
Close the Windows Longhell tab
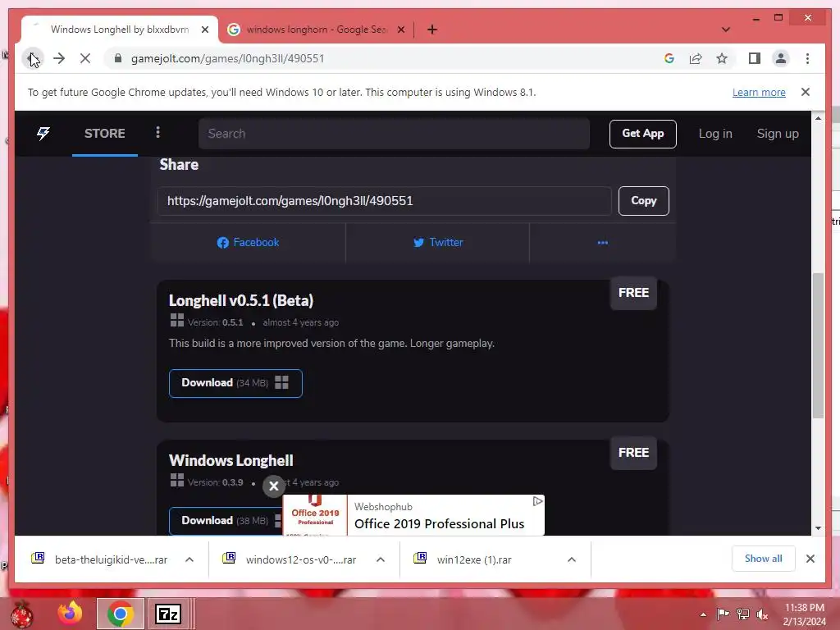click(x=205, y=30)
